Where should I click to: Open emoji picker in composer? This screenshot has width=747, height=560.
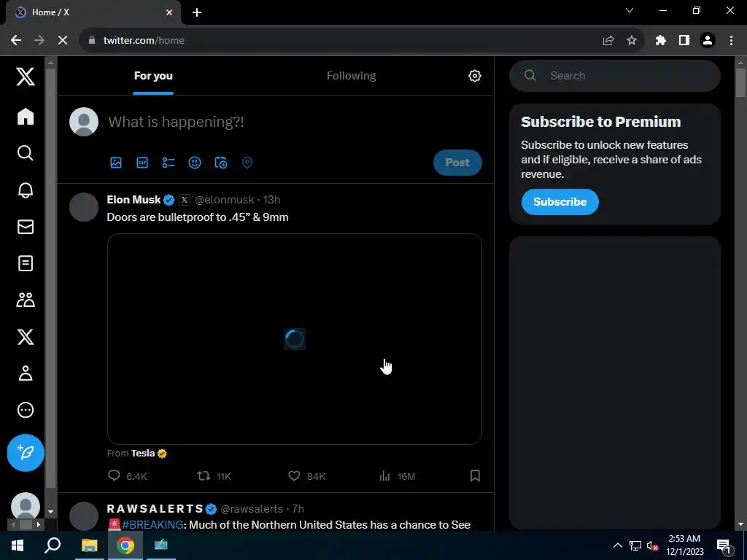coord(194,163)
